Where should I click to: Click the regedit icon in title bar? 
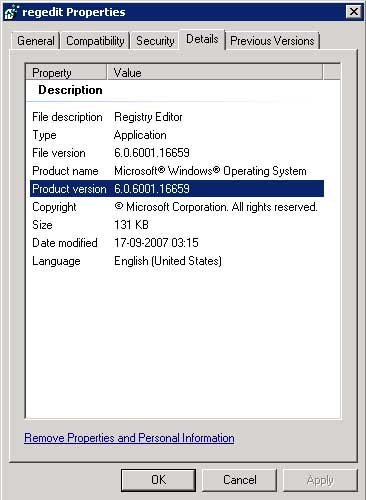[x=11, y=12]
